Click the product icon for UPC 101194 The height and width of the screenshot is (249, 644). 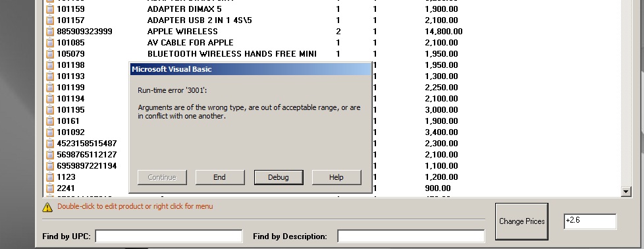49,98
